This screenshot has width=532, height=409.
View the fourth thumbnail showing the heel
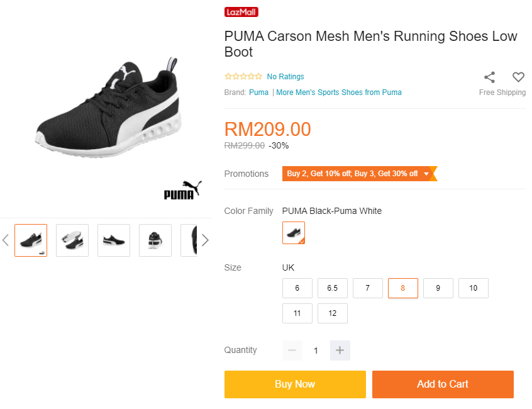[155, 240]
